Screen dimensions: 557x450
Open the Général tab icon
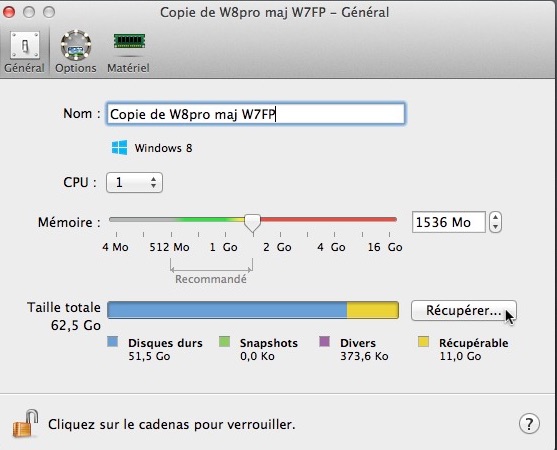coord(25,45)
